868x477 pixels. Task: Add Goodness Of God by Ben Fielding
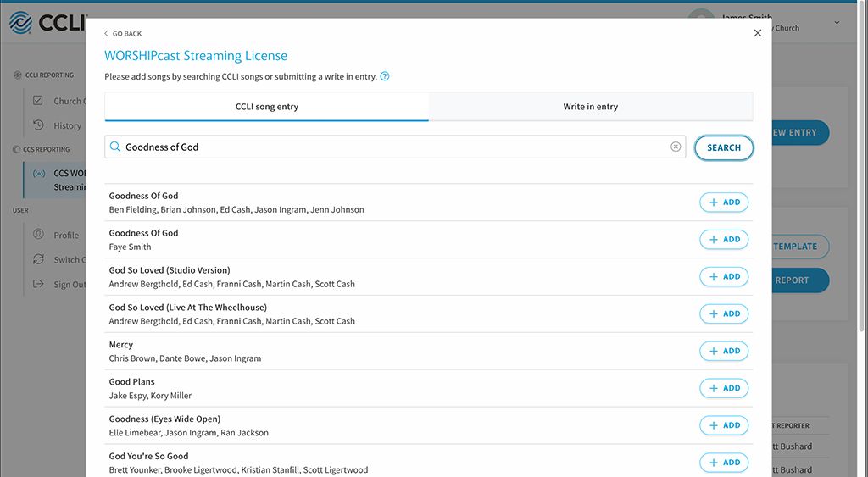(x=724, y=202)
